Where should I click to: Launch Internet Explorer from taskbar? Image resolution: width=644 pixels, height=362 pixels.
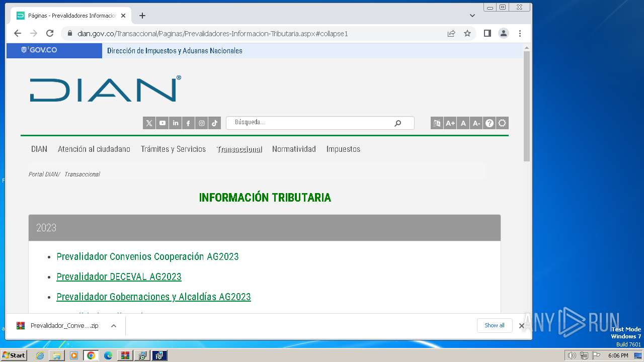click(x=40, y=355)
